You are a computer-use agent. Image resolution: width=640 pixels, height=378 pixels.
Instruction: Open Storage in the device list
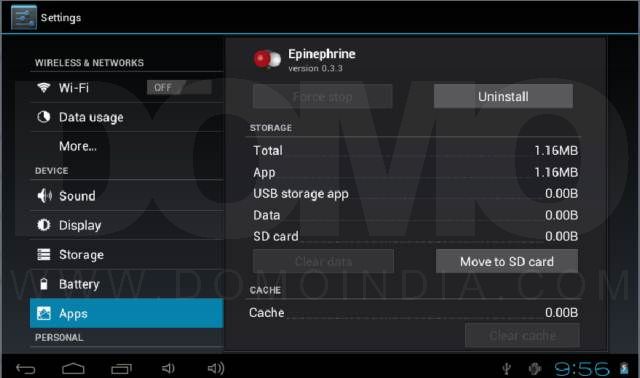coord(127,255)
